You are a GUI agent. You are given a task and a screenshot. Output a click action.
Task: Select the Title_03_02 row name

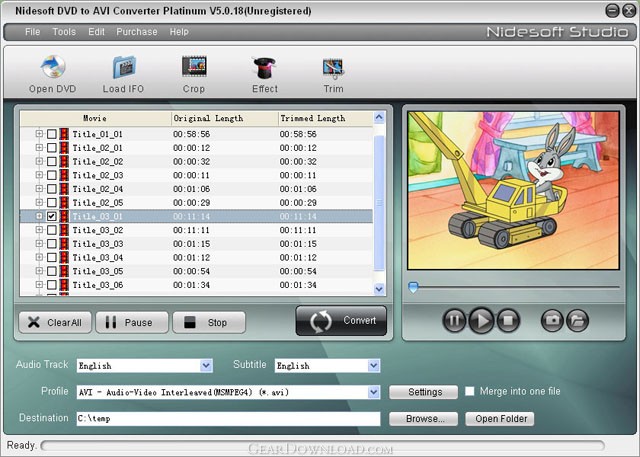(x=98, y=230)
